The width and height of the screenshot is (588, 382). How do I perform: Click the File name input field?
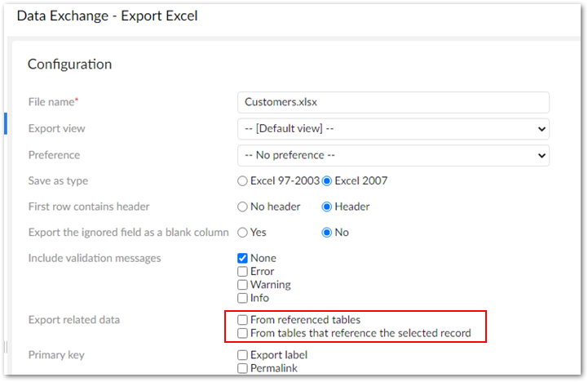tap(392, 102)
